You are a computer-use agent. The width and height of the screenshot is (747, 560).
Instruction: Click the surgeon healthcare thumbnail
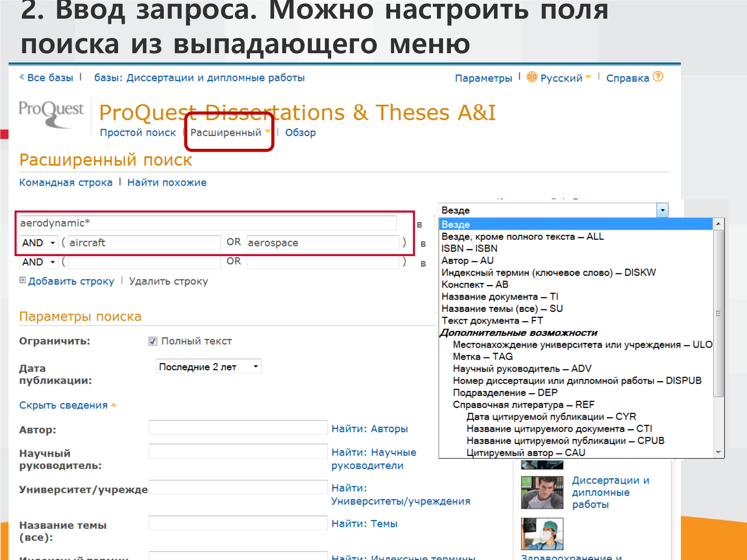click(542, 534)
